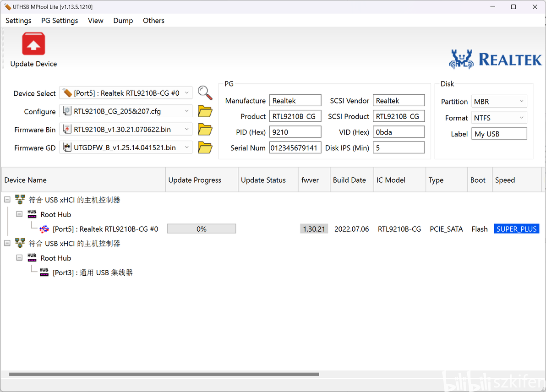Image resolution: width=546 pixels, height=392 pixels.
Task: Click the Update Progress column header
Action: pos(202,180)
